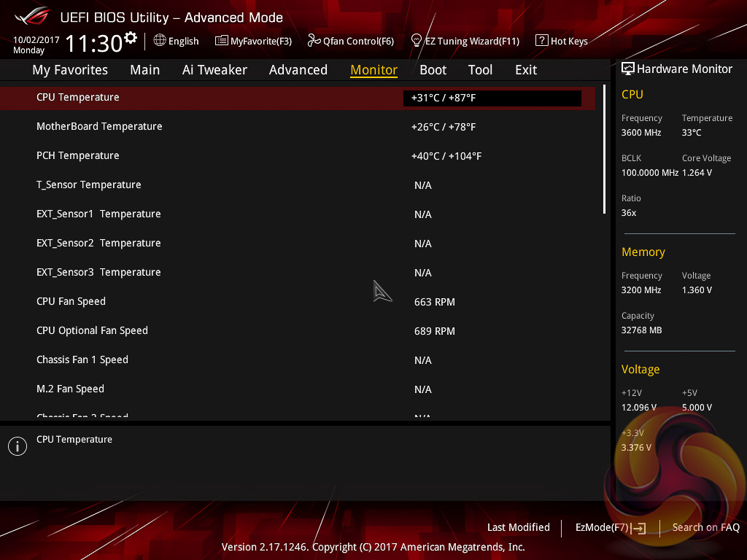The height and width of the screenshot is (560, 747).
Task: Select the Monitor tab
Action: click(374, 70)
